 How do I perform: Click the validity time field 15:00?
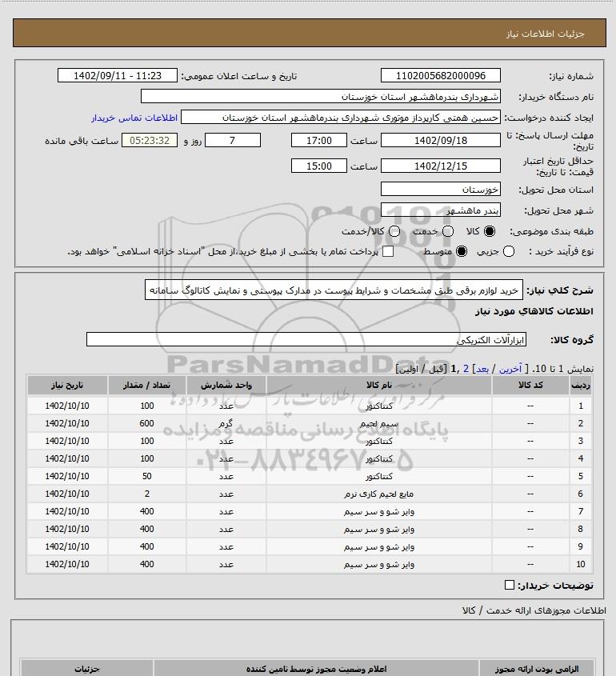coord(319,166)
